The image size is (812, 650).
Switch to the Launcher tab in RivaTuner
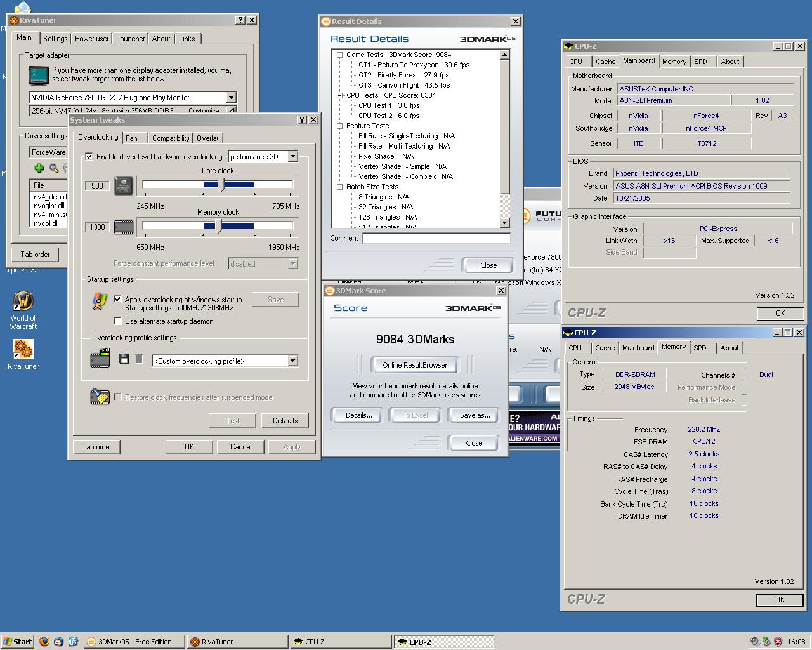coord(130,39)
